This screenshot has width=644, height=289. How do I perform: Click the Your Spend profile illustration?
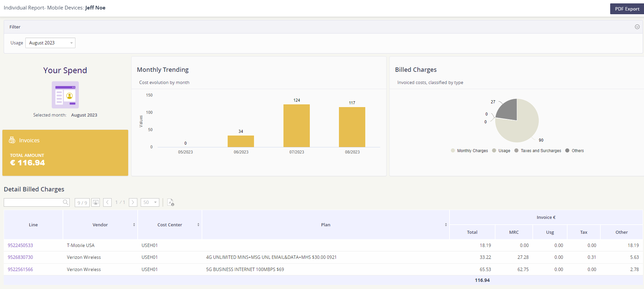coord(65,95)
